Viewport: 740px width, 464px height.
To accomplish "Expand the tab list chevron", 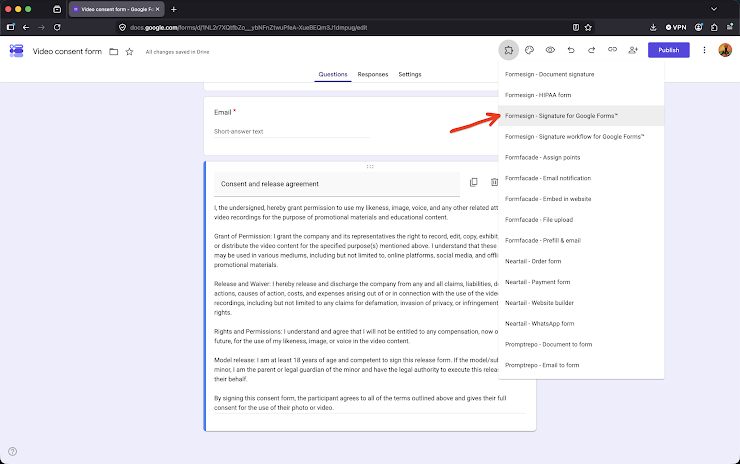I will (x=714, y=9).
